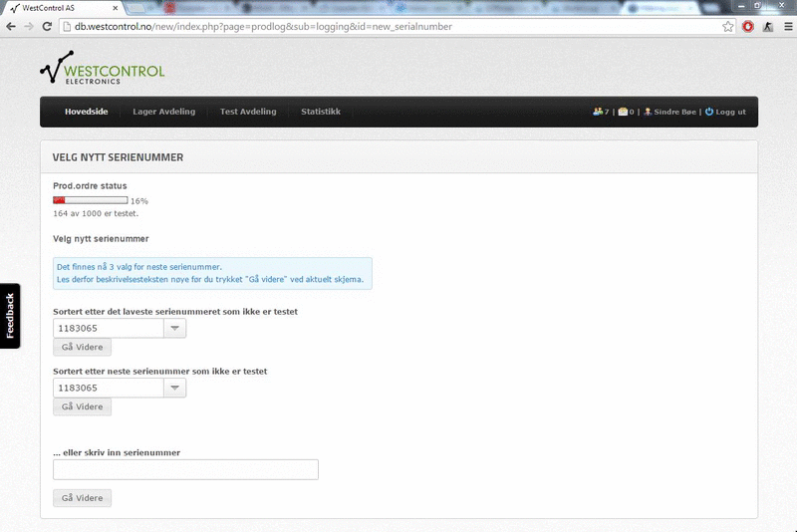Click Logg ut to sign out
This screenshot has width=797, height=532.
coord(725,112)
